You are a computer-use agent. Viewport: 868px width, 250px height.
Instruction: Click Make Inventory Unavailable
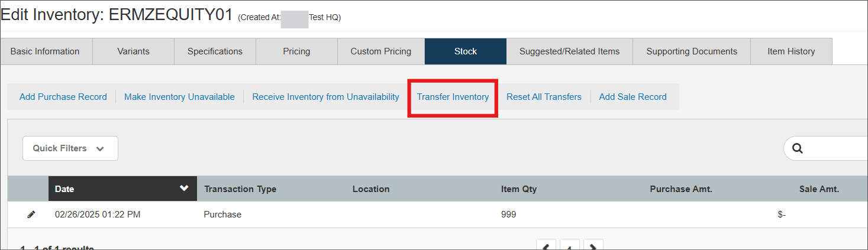179,97
